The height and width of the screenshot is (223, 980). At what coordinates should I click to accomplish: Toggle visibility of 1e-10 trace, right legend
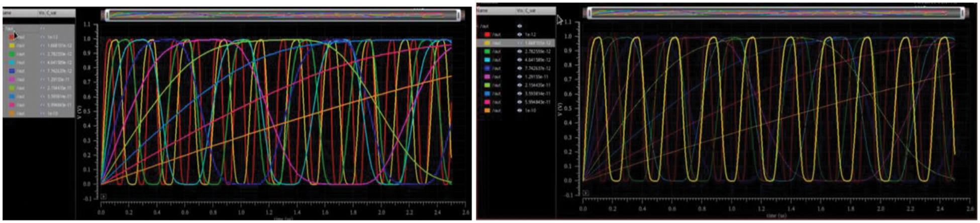(520, 110)
